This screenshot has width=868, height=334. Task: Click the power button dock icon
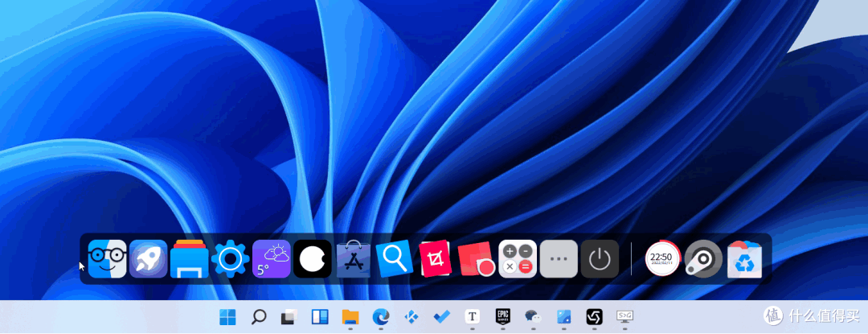(x=600, y=258)
